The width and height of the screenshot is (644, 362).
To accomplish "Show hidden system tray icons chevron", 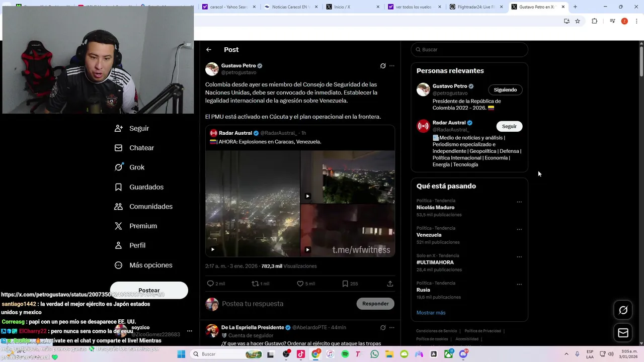I will tap(566, 354).
